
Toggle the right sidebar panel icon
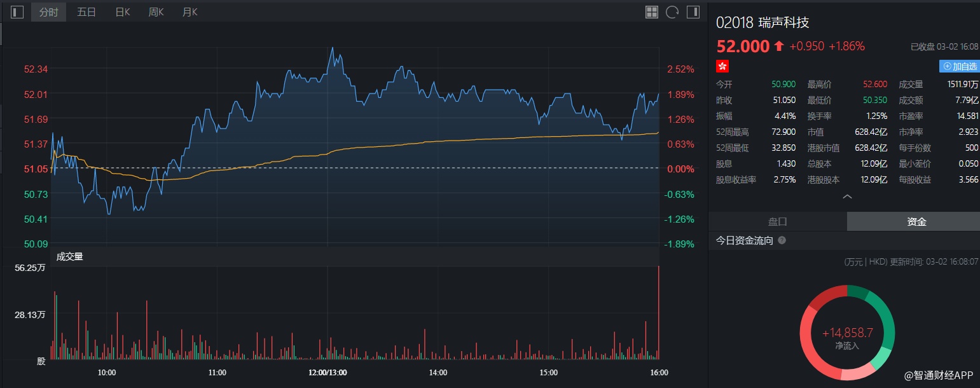(x=693, y=12)
